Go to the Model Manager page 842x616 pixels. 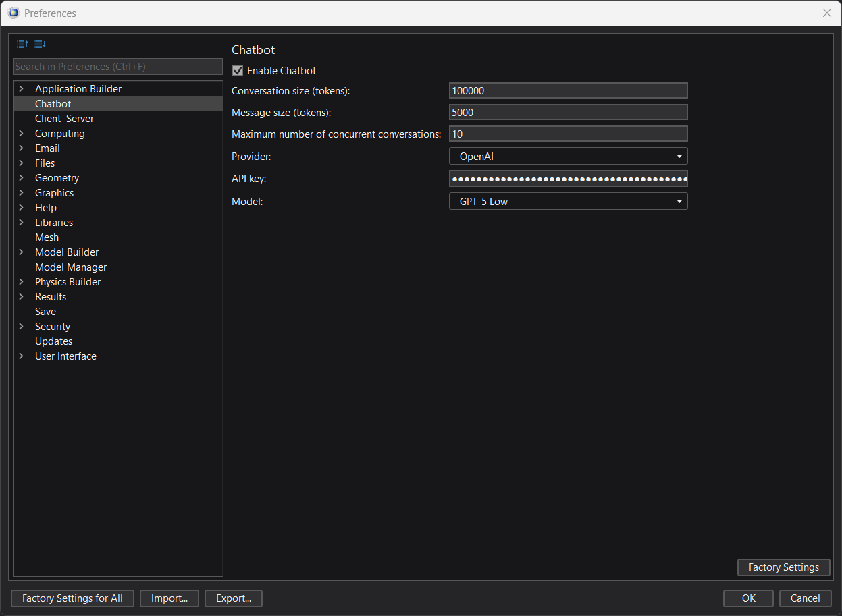coord(70,267)
